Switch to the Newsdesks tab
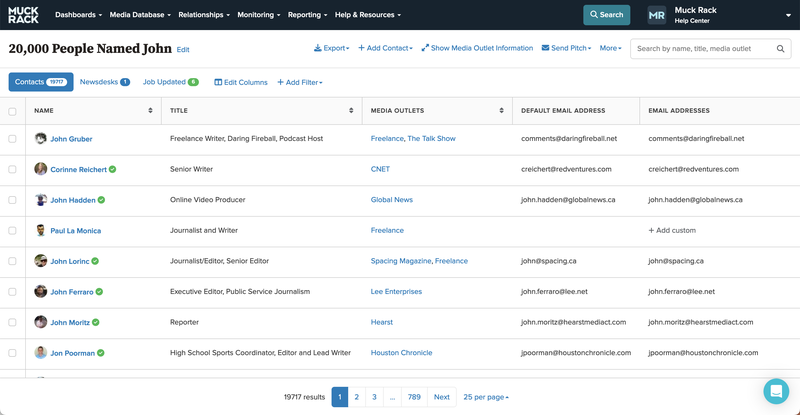 click(105, 82)
